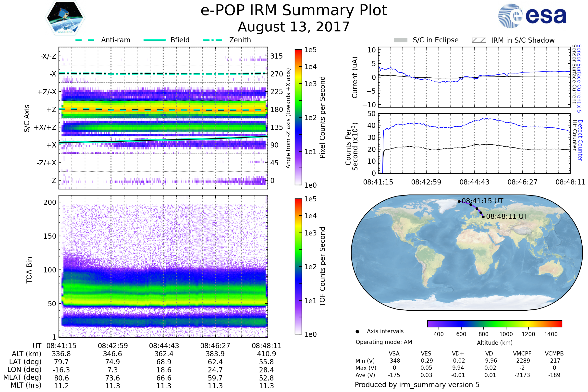Click the Zenith dash-dot legend marker
Screen dimensions: 588x392
[x=212, y=40]
